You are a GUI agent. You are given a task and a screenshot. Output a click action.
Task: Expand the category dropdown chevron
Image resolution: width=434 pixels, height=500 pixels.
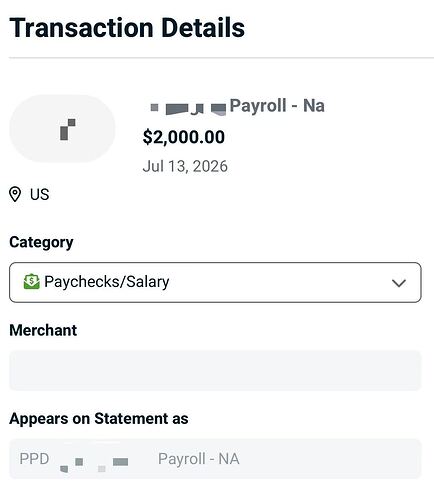(399, 283)
